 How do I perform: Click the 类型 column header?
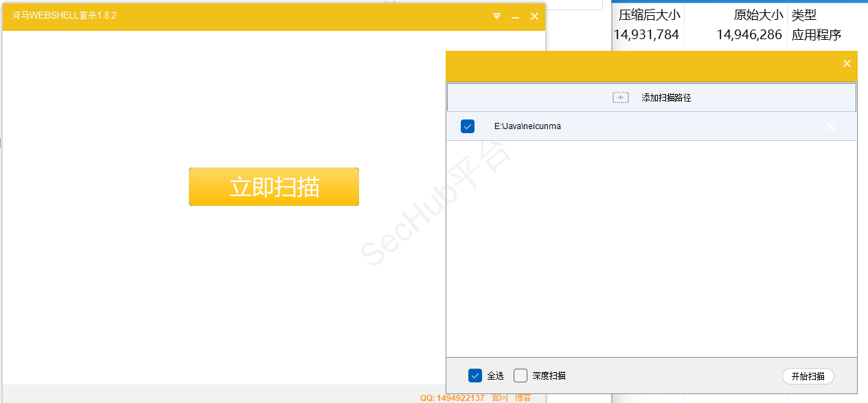click(804, 15)
